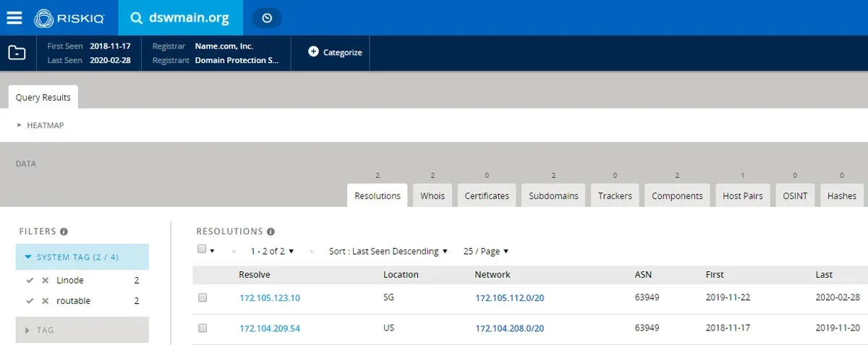Open the project folder icon
Image resolution: width=868 pixels, height=345 pixels.
click(x=17, y=53)
